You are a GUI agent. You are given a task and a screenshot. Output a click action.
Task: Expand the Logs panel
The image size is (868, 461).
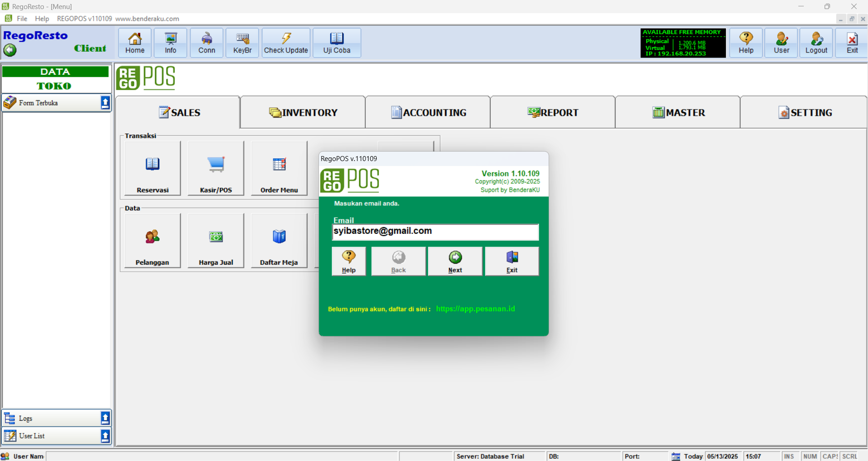[105, 418]
